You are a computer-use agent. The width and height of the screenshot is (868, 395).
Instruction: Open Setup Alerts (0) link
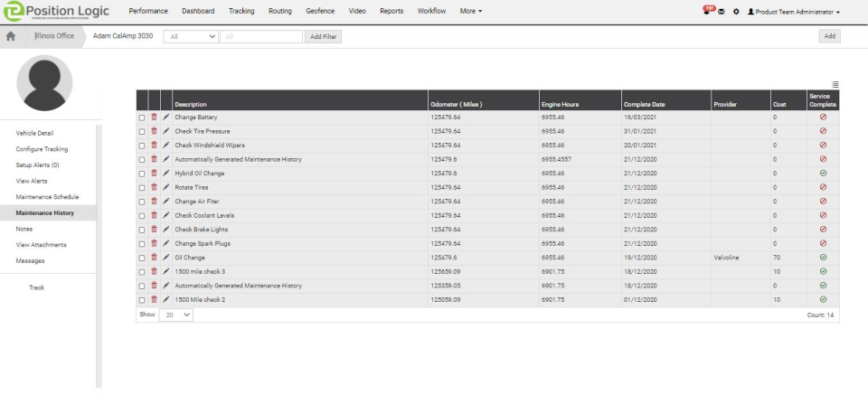37,165
